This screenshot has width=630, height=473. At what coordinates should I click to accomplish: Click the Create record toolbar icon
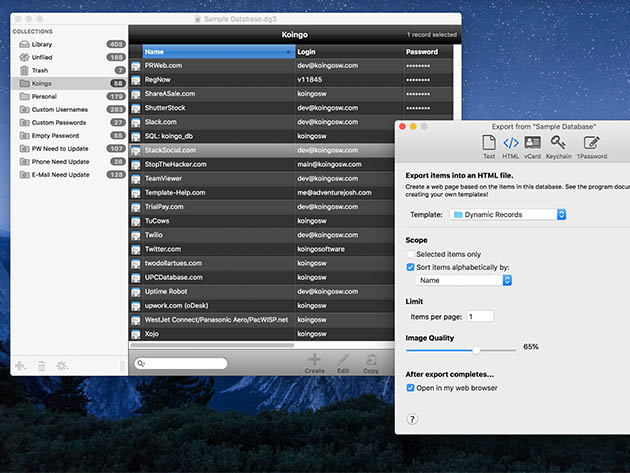tap(314, 363)
